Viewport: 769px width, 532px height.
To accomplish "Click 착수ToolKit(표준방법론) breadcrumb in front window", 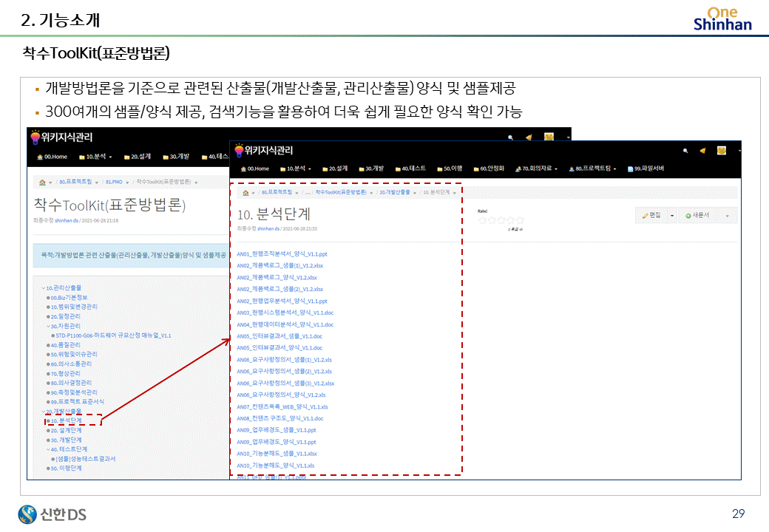I will [x=341, y=193].
